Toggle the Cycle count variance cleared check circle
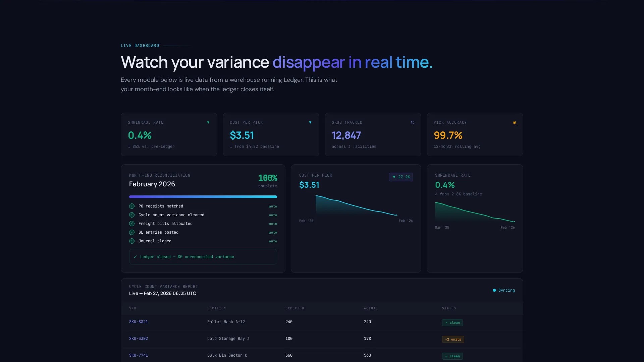644x362 pixels. point(132,215)
